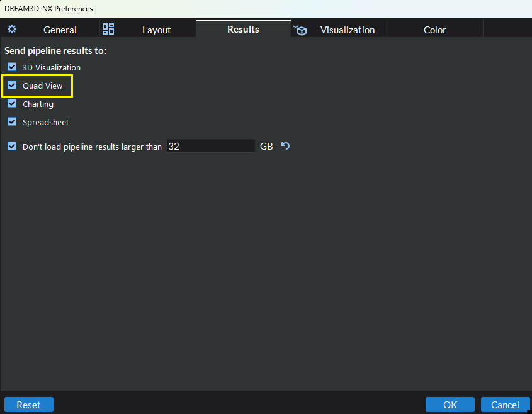Click the Layout grid icon

pos(108,29)
